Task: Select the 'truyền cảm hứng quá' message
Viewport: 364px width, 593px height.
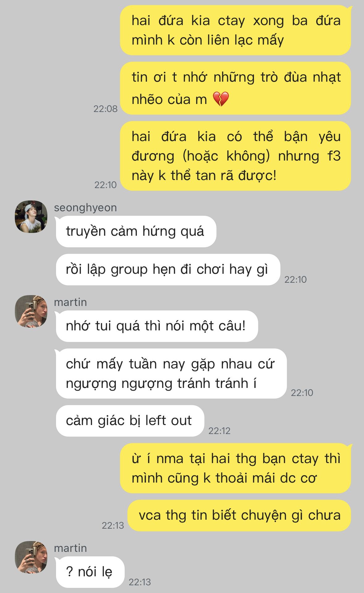Action: 136,231
